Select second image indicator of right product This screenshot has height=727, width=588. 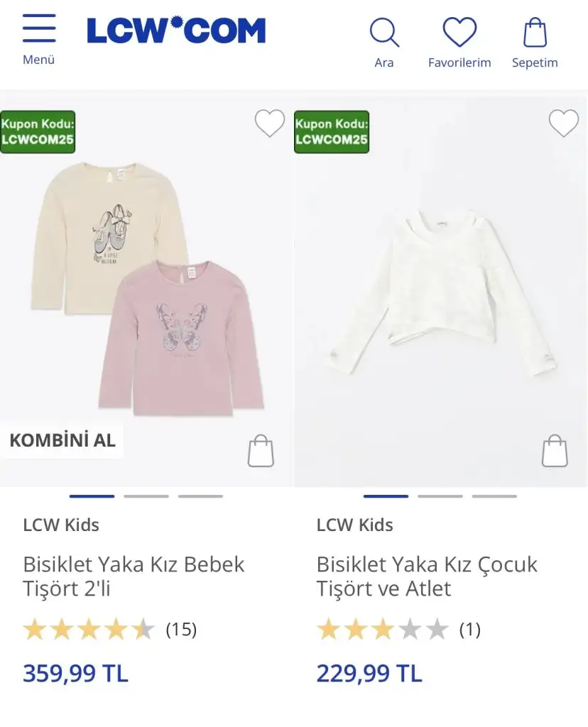click(x=440, y=496)
